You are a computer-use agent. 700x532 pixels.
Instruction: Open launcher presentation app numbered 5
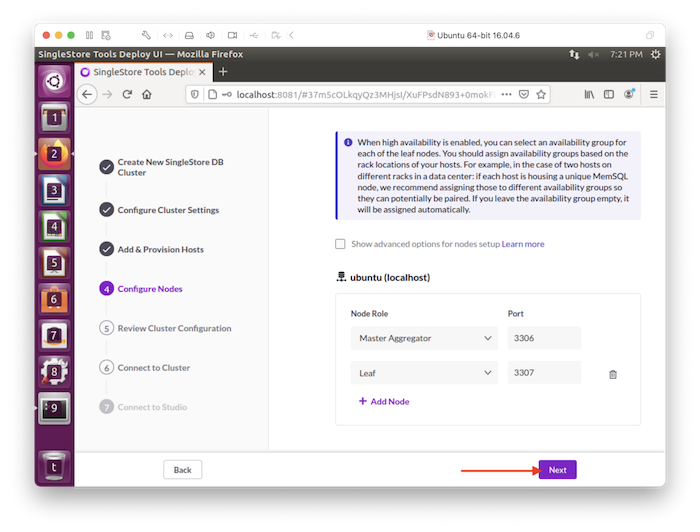pyautogui.click(x=54, y=263)
